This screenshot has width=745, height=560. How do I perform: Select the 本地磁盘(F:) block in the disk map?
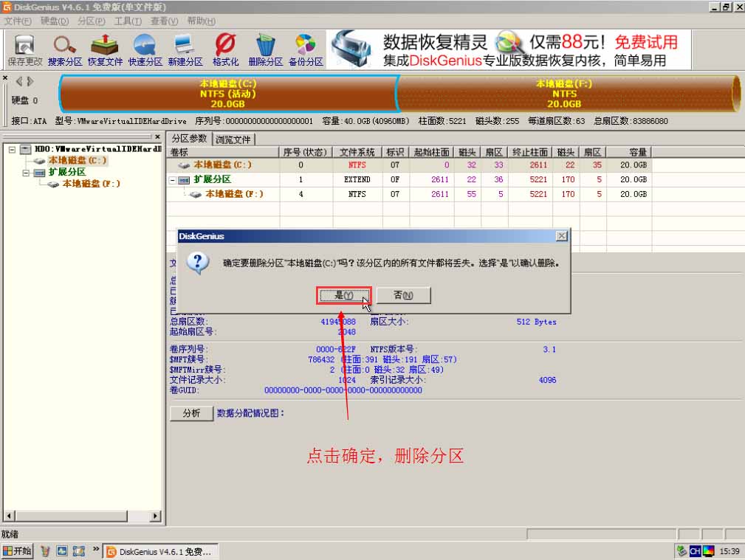click(563, 94)
